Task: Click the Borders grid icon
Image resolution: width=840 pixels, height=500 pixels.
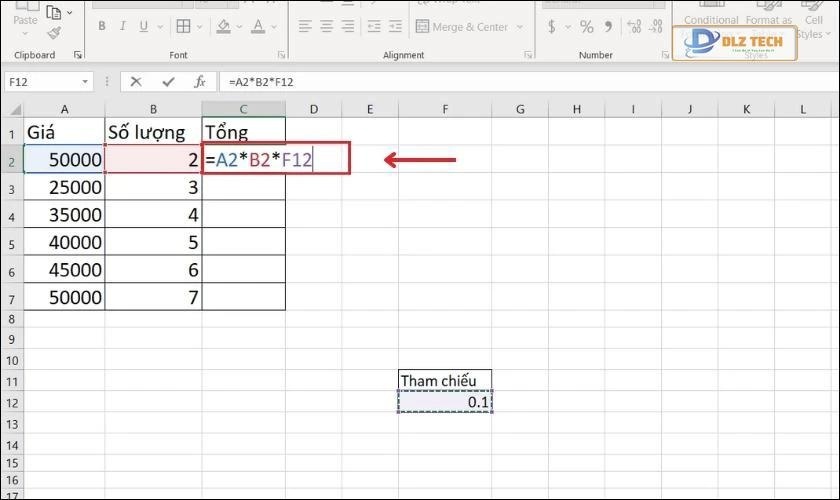Action: [x=183, y=27]
